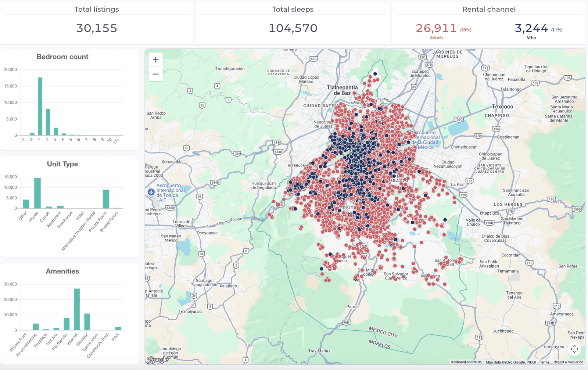This screenshot has width=588, height=370.
Task: Click the 1-bedroom bar in Bedroom count
Action: coord(40,107)
